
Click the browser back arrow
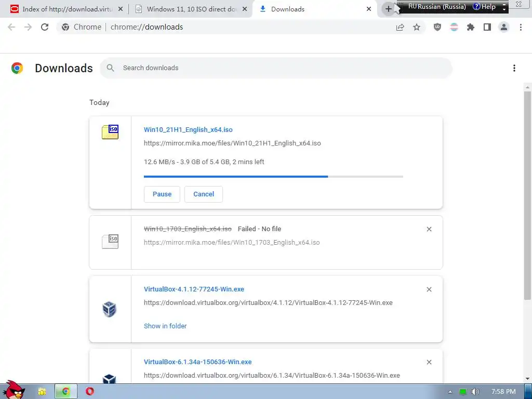(x=11, y=27)
